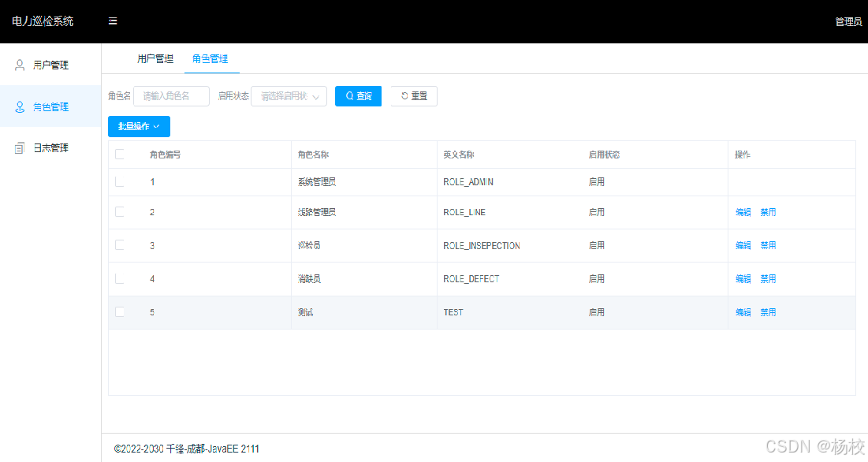Viewport: 868px width, 462px height.
Task: Switch to the 用户管理 tab
Action: coord(155,58)
